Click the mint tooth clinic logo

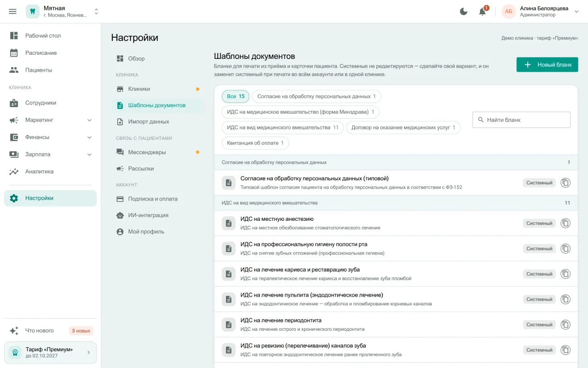(33, 11)
